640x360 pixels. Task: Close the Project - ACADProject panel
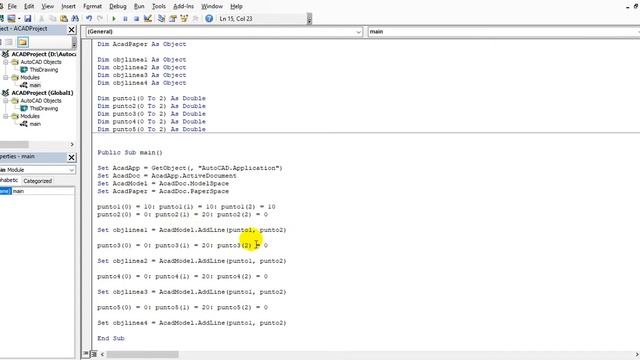pos(71,29)
